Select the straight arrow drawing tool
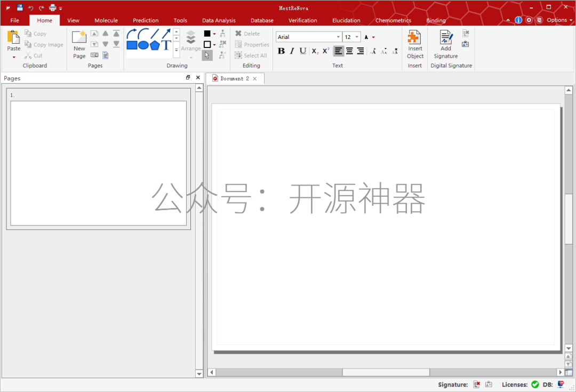576x392 pixels. (x=166, y=34)
